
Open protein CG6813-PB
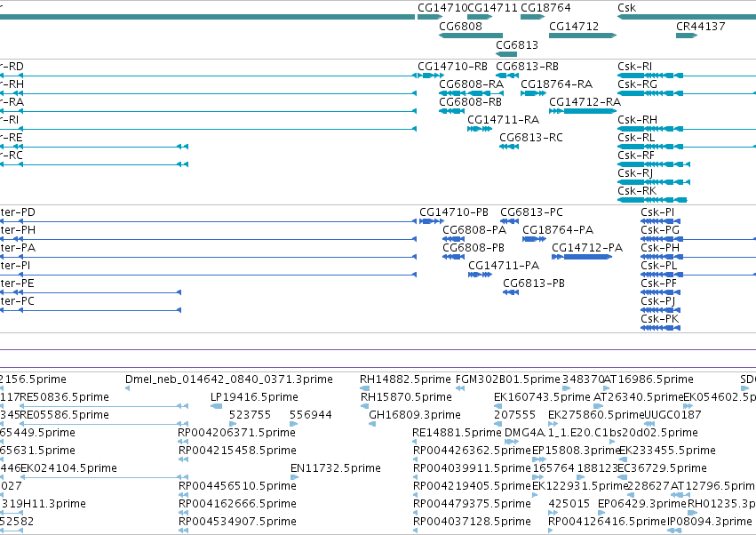(534, 284)
